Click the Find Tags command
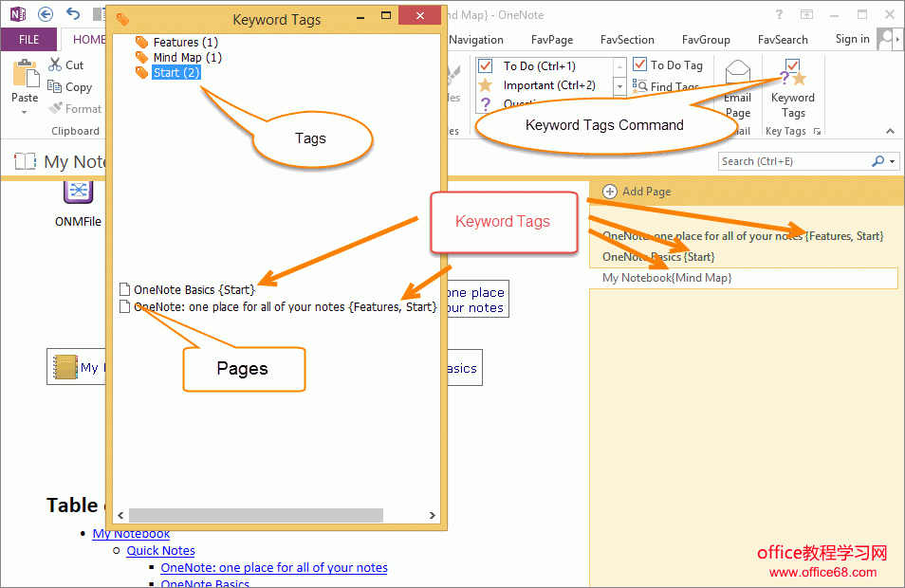This screenshot has width=905, height=588. (x=667, y=86)
